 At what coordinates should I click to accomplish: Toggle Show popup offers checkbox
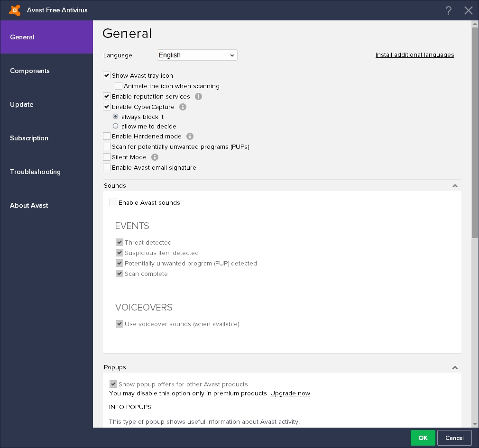point(113,384)
